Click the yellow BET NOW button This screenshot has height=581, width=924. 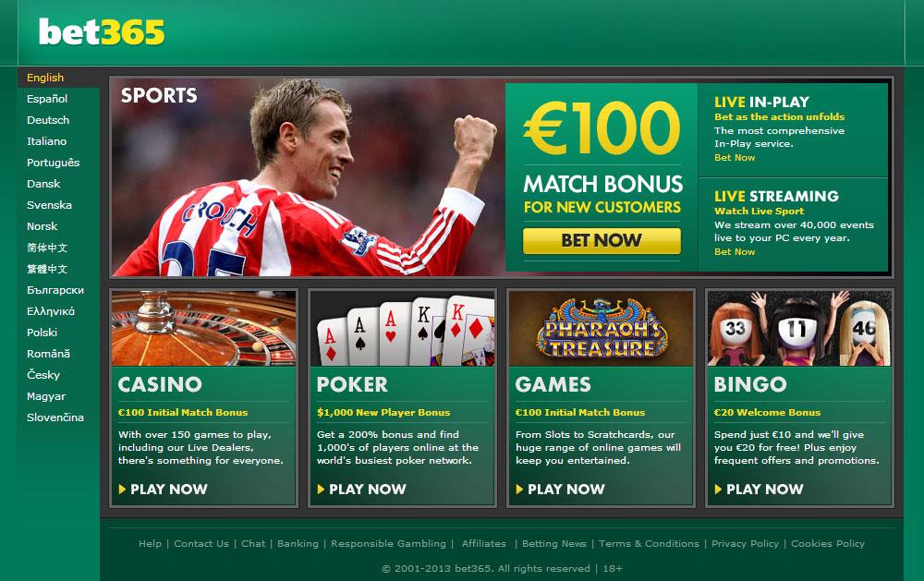click(602, 240)
